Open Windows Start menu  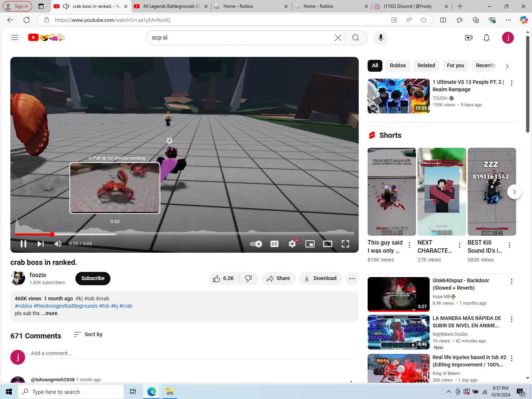click(9, 392)
